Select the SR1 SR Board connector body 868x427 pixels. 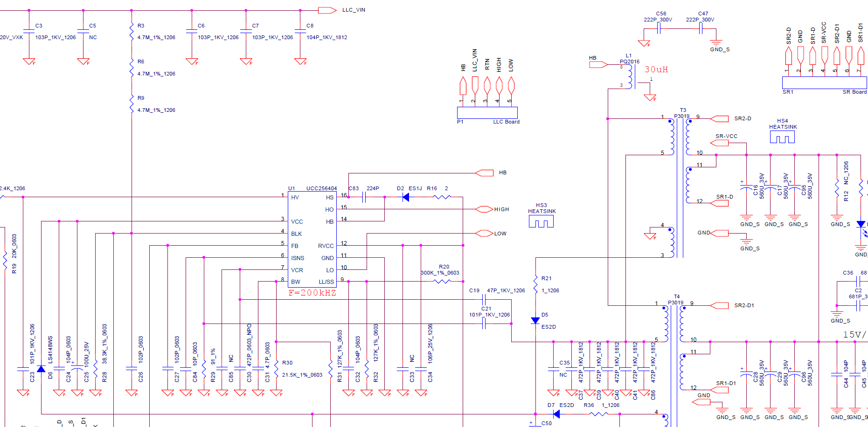(824, 83)
